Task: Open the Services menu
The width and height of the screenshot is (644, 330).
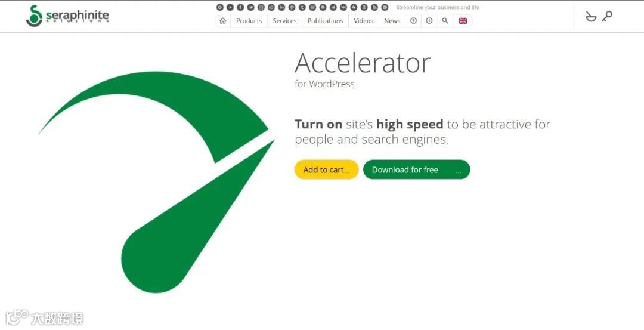Action: [x=284, y=21]
